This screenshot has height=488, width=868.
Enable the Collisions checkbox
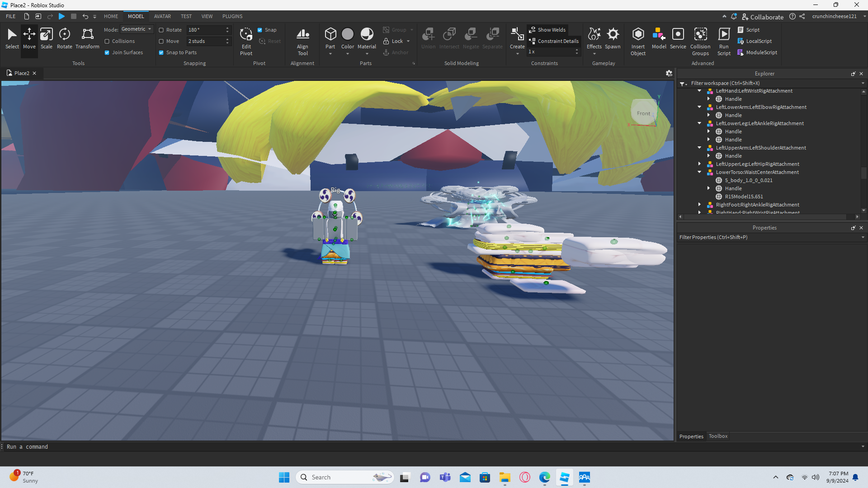point(107,41)
